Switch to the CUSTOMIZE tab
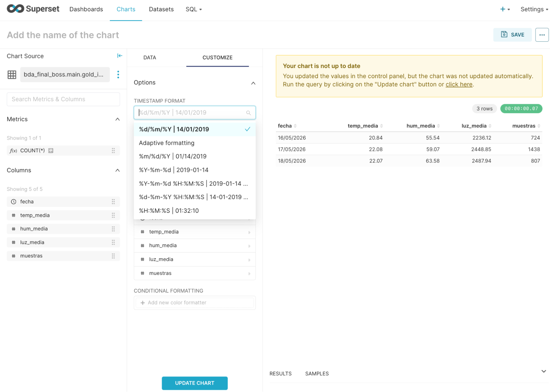550x392 pixels. click(x=217, y=58)
